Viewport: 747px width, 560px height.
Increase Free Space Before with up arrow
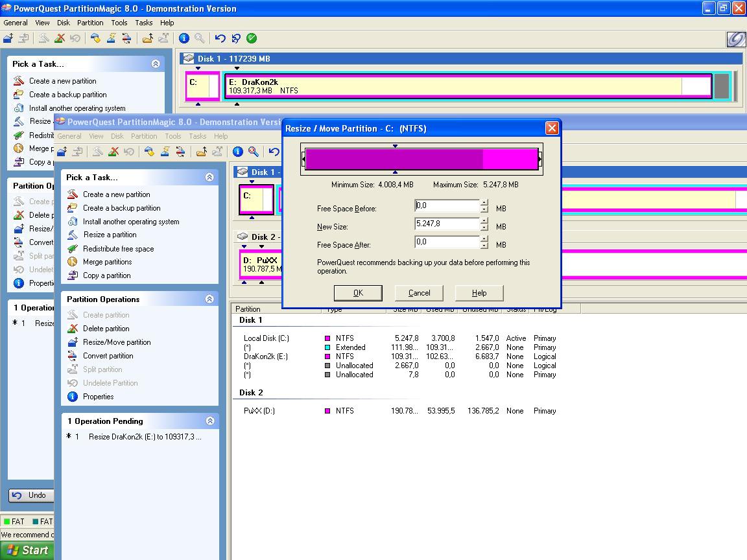(x=484, y=202)
